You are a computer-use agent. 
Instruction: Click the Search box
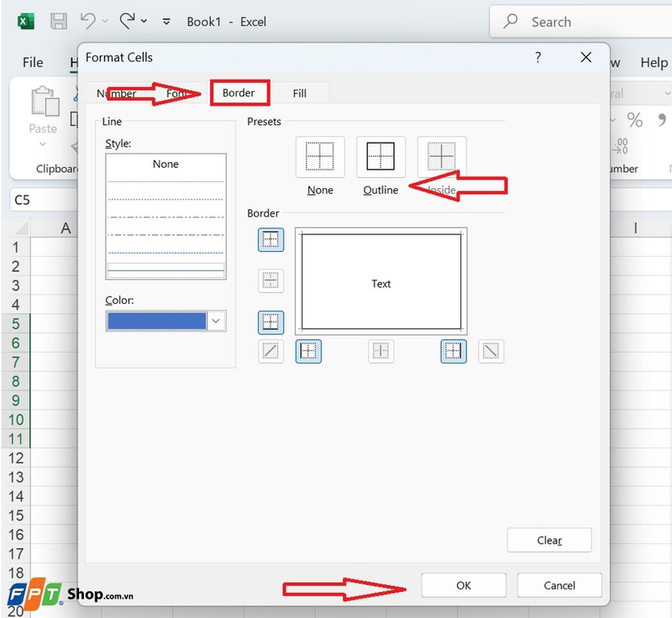pyautogui.click(x=581, y=22)
